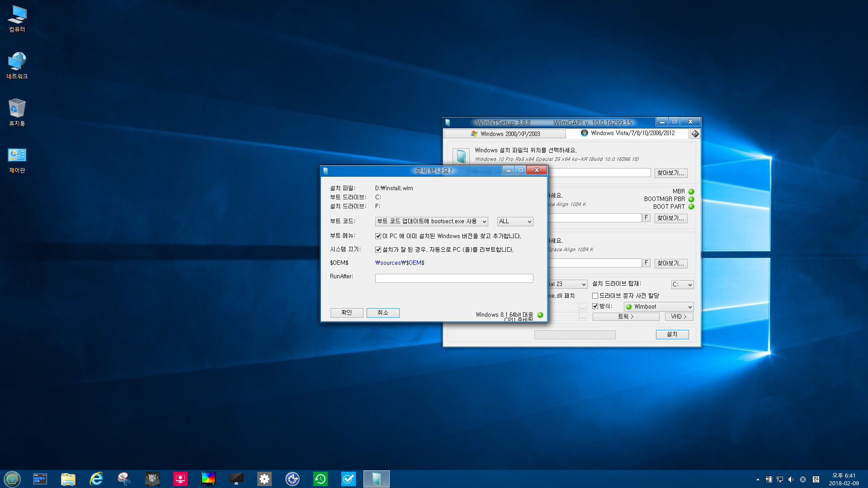Click the MBR green status light

(x=691, y=192)
